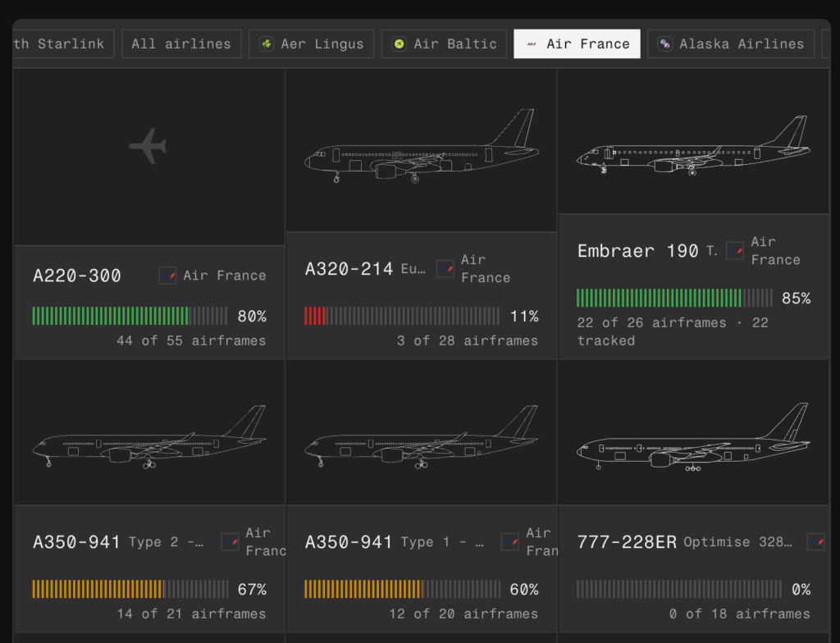Click 'Air France' label on A320-214 card
This screenshot has height=643, width=840.
point(486,268)
